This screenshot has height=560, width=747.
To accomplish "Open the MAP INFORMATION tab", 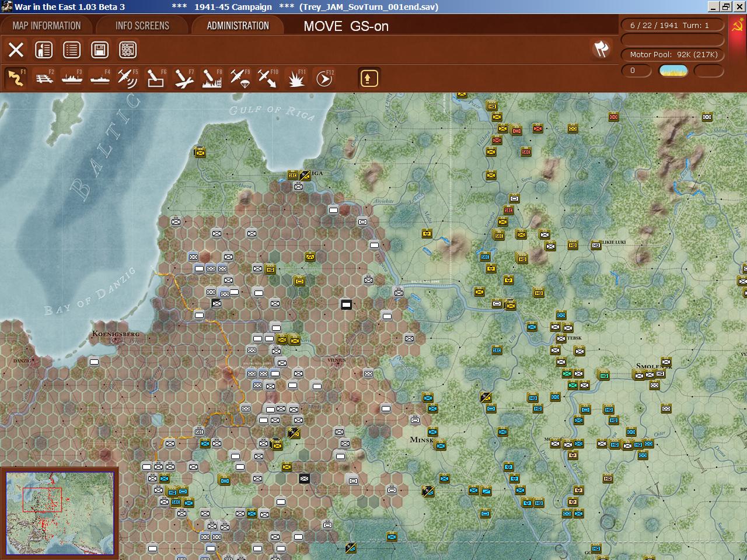I will pyautogui.click(x=47, y=26).
